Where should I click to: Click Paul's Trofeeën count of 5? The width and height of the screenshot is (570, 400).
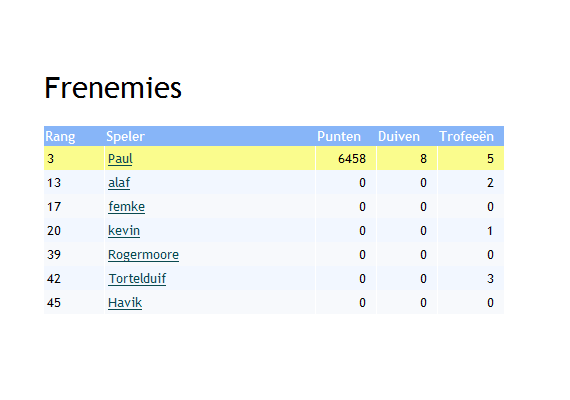click(490, 159)
